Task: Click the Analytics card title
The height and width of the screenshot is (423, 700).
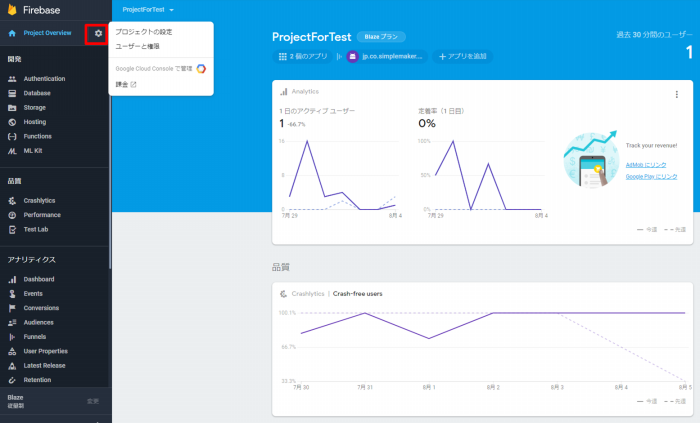Action: click(x=305, y=91)
